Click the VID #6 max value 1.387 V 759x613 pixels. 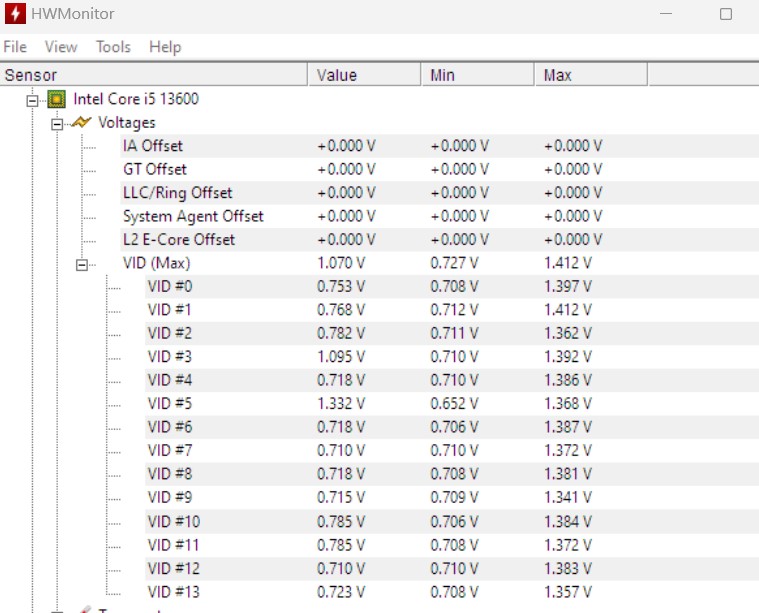tap(568, 427)
